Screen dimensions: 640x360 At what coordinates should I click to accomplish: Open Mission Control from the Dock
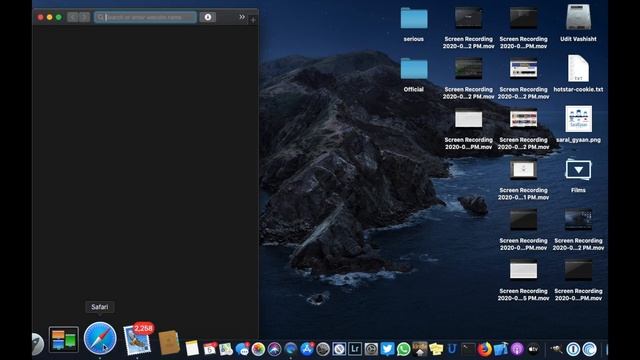(64, 339)
